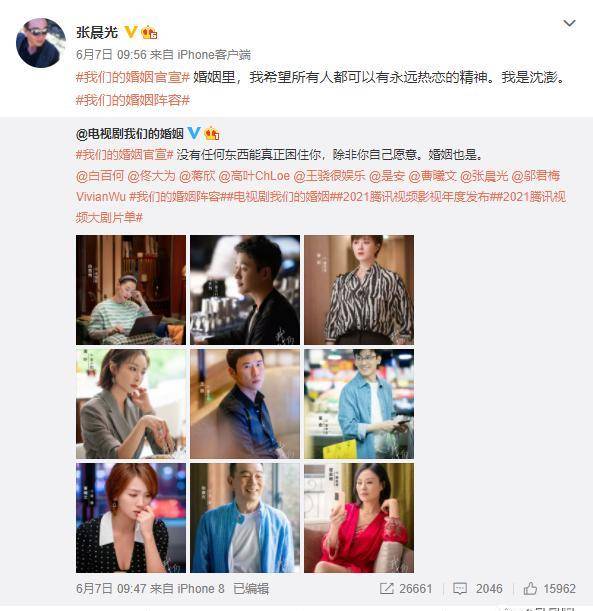Open comments icon showing 2046

[x=460, y=588]
